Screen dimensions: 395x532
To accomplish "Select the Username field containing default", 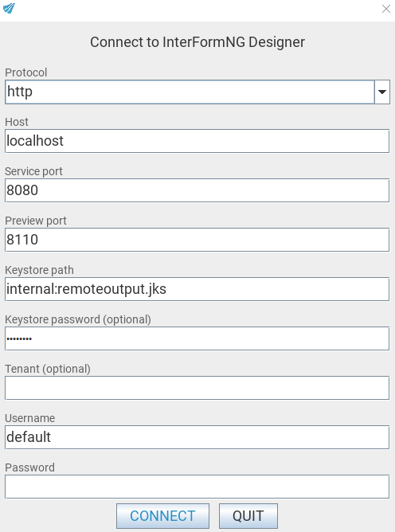I will (x=197, y=437).
